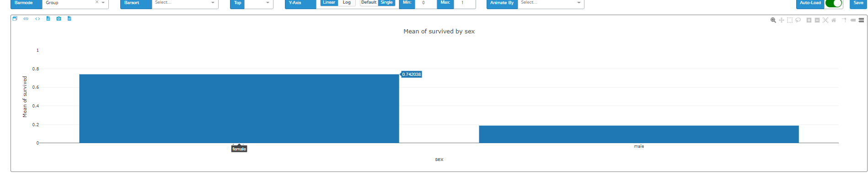Viewport: 868px width, 193px height.
Task: Open the Barmode dropdown arrow
Action: [103, 3]
